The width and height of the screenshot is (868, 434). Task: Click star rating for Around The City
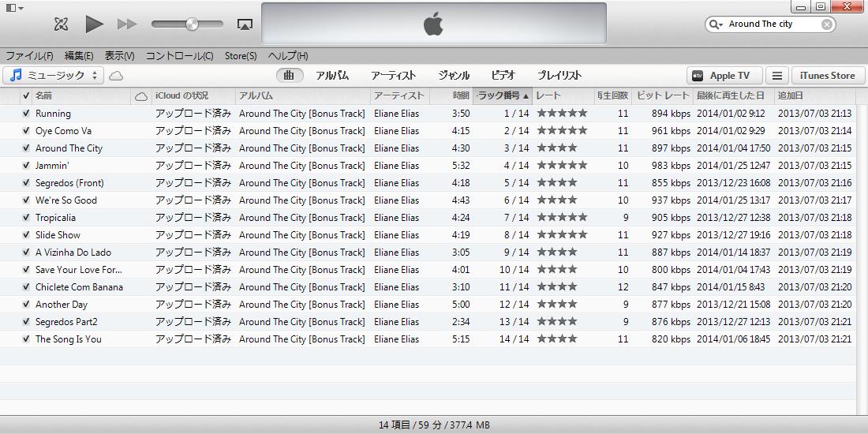click(556, 148)
